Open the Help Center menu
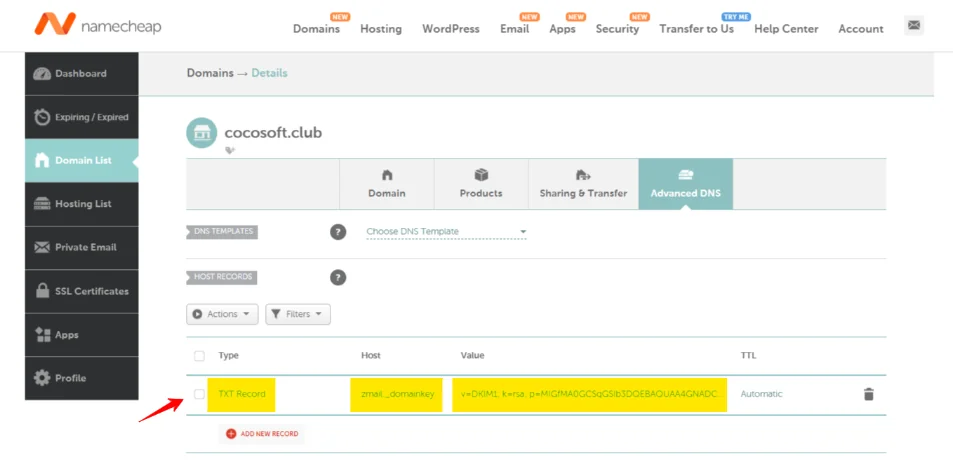The width and height of the screenshot is (953, 460). pyautogui.click(x=786, y=29)
